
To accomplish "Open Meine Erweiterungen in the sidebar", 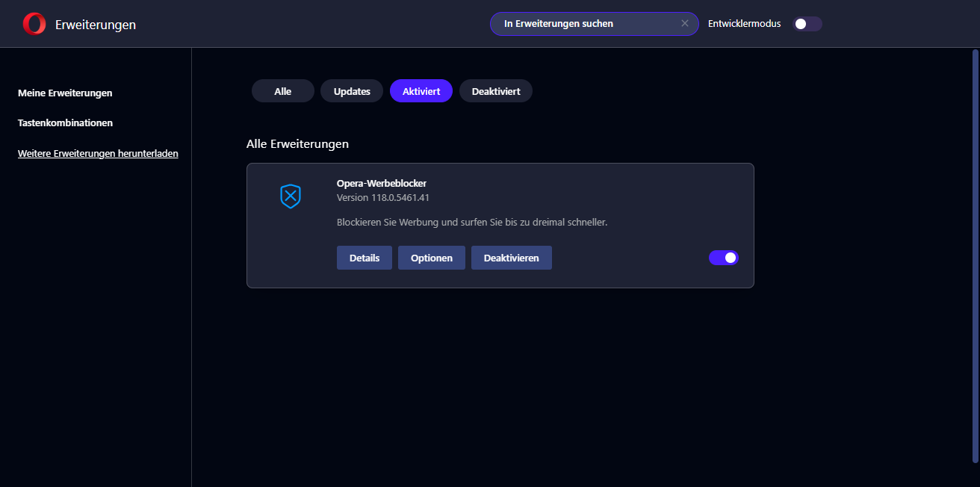I will (x=65, y=93).
